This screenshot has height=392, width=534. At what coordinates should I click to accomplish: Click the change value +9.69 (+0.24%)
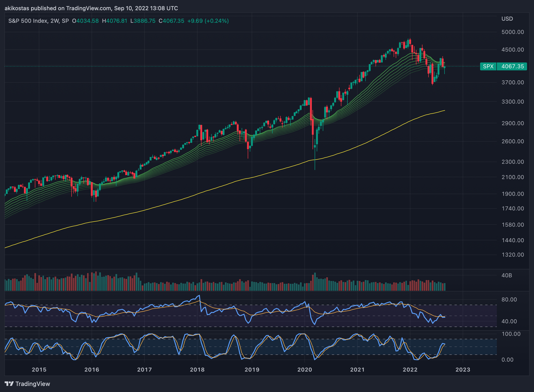[208, 21]
